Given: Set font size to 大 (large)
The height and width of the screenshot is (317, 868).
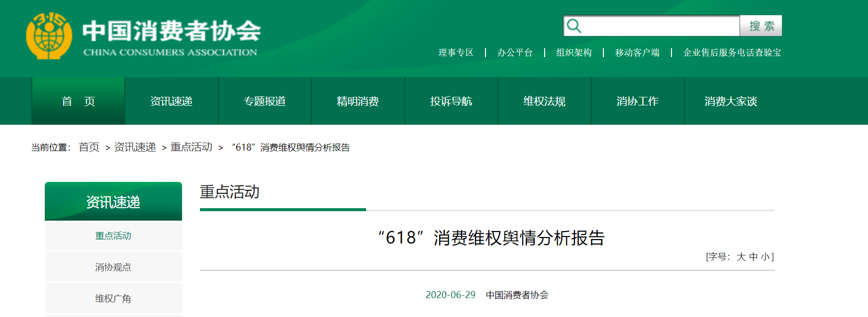Looking at the screenshot, I should click(x=741, y=257).
